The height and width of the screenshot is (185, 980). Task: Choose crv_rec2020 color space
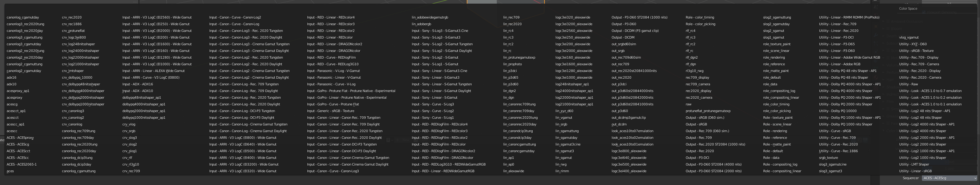coord(72,18)
